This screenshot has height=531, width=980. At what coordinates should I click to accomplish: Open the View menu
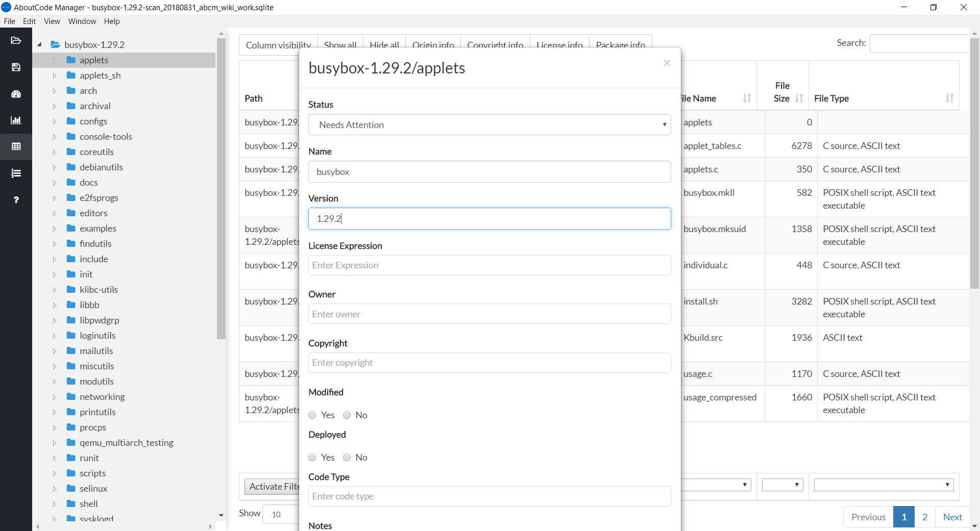52,21
